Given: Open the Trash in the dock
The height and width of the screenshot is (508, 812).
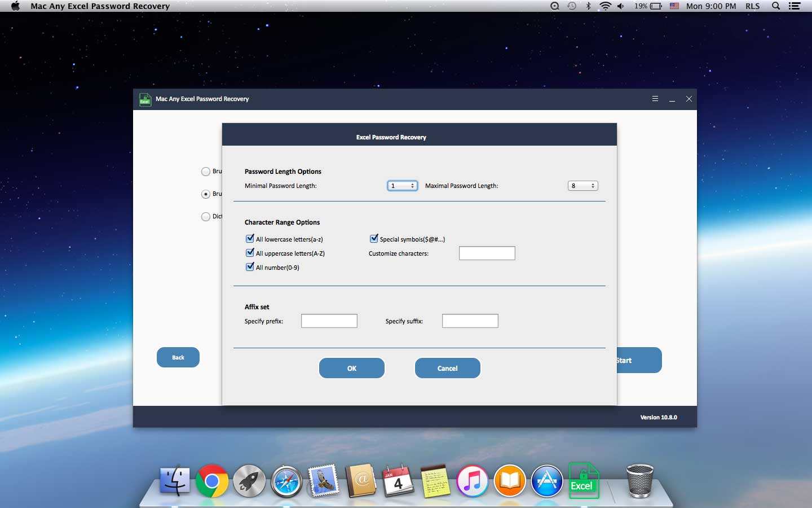Looking at the screenshot, I should (x=639, y=481).
